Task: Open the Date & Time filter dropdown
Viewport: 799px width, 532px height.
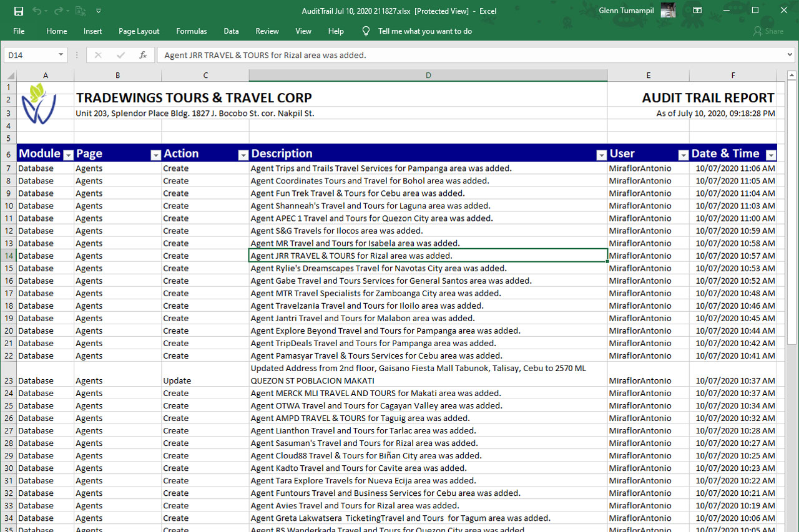Action: 771,155
